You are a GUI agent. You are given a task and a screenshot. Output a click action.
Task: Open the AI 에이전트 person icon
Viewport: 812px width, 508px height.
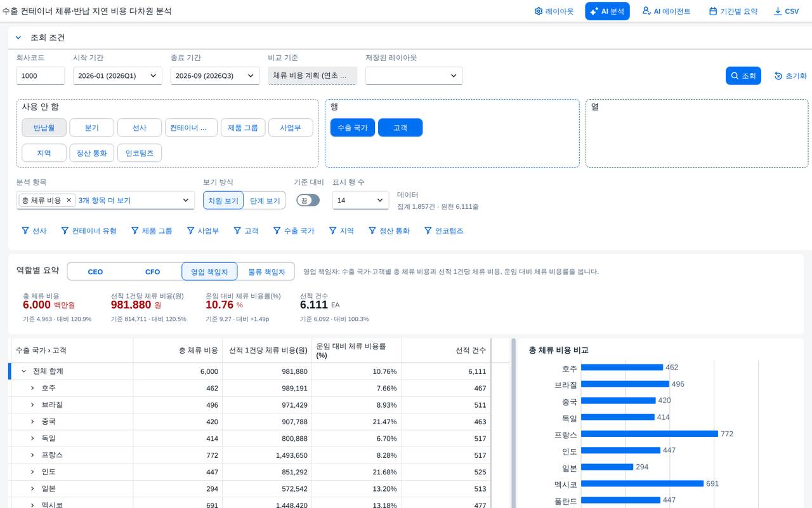tap(646, 11)
